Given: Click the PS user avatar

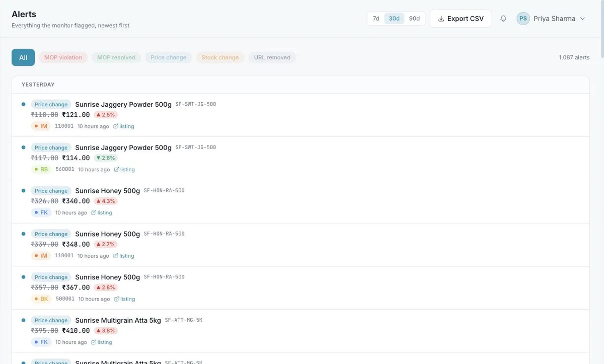Looking at the screenshot, I should tap(523, 19).
